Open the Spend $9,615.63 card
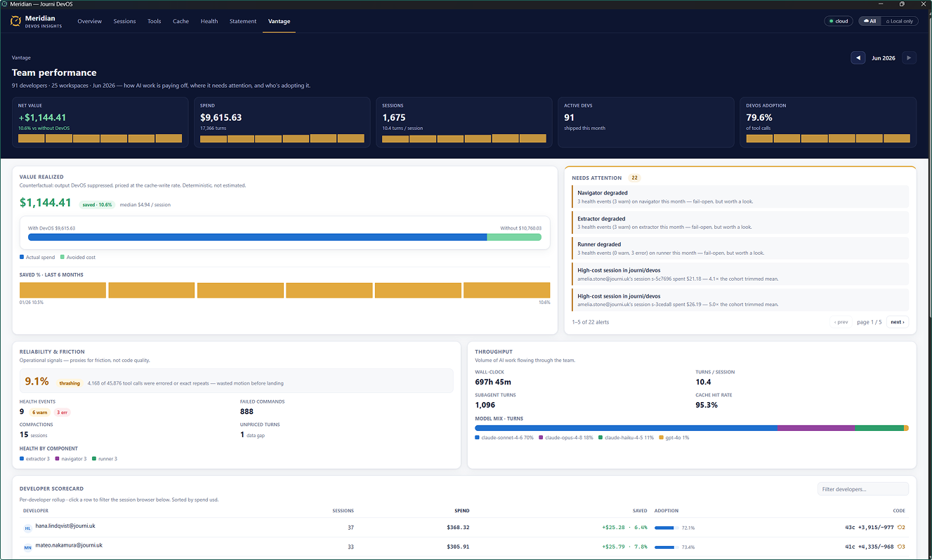The width and height of the screenshot is (932, 560). pos(282,122)
